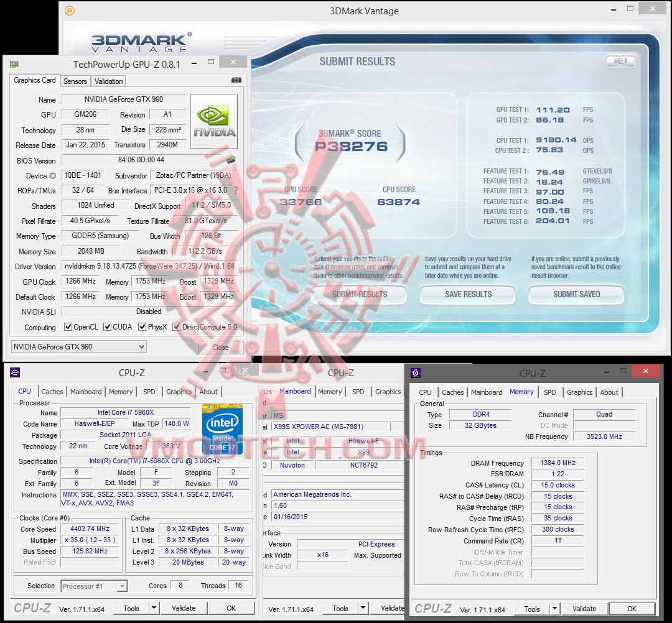Click the CAS# Latency value 15.0 clocks
Image resolution: width=672 pixels, height=623 pixels.
point(558,485)
